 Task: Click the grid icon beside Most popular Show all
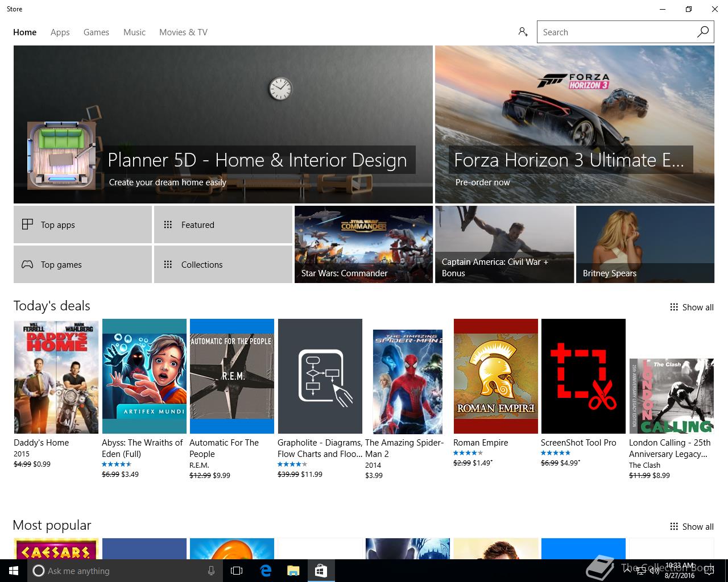pos(674,526)
